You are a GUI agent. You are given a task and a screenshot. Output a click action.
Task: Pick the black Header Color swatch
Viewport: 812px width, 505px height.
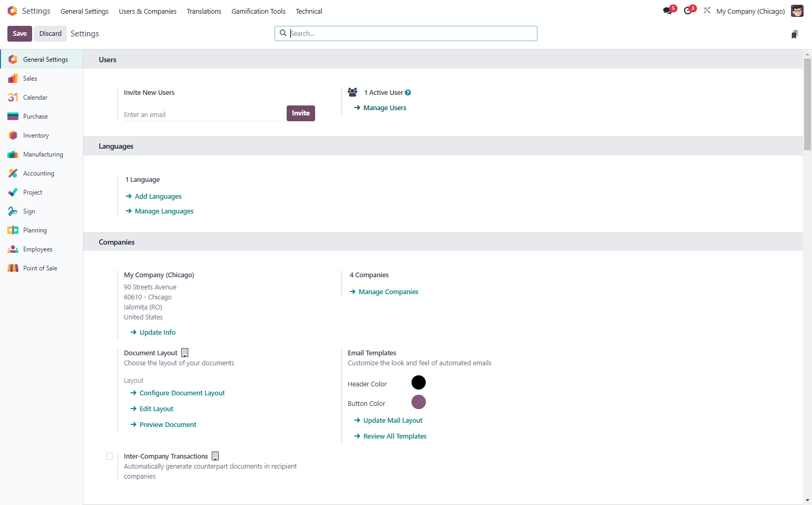pyautogui.click(x=418, y=382)
